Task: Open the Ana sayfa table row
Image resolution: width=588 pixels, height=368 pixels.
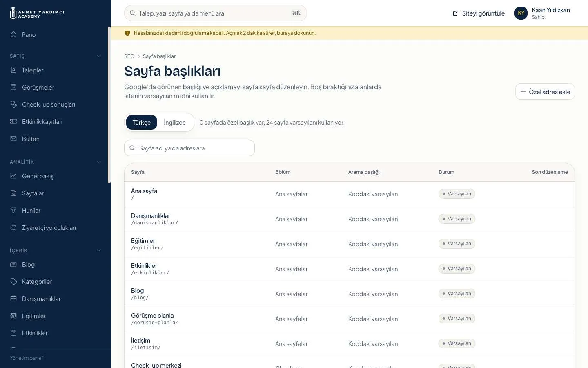Action: pos(350,194)
